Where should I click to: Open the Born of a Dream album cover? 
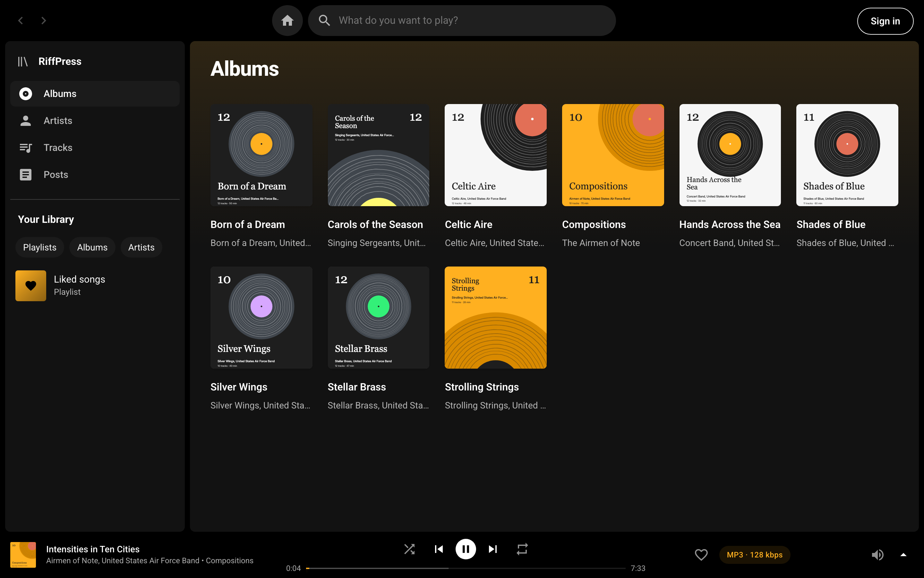pos(261,155)
